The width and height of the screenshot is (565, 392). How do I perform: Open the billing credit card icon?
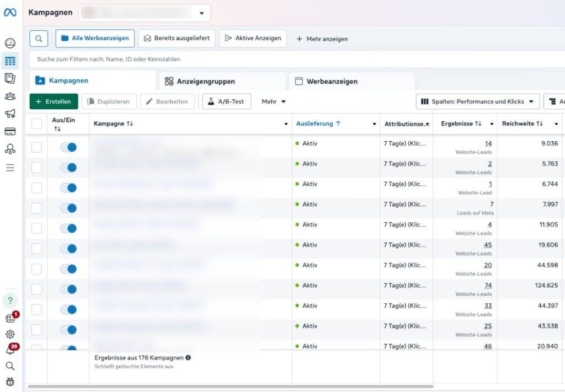click(10, 131)
